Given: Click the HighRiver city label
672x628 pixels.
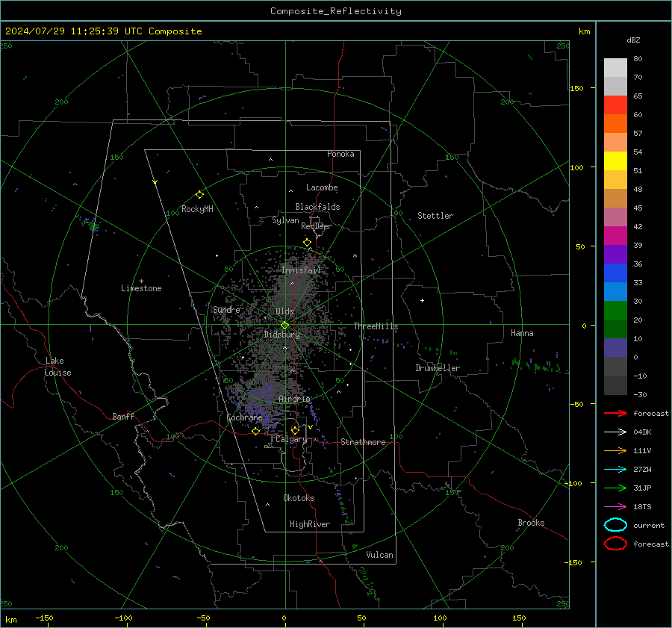Looking at the screenshot, I should (310, 525).
